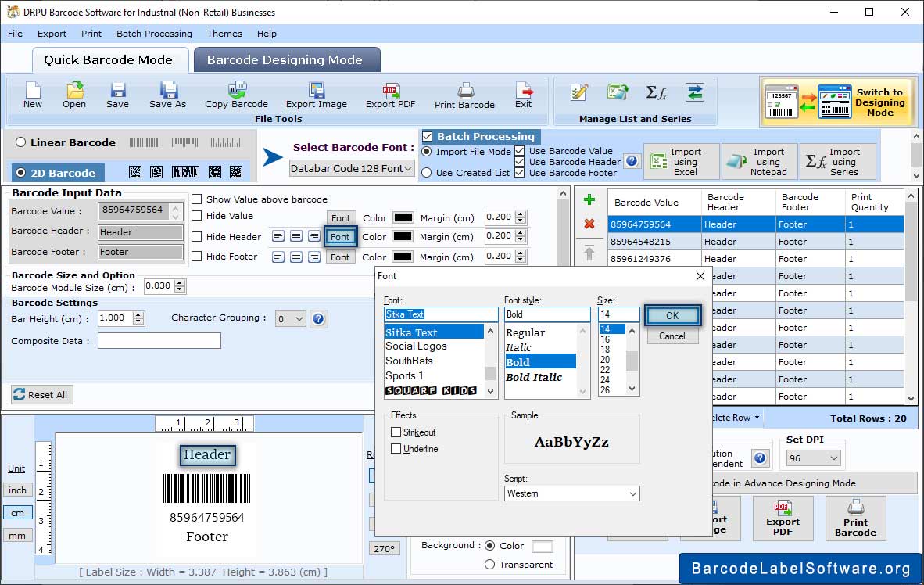Screen dimensions: 924x585
Task: Cancel the Font dialog
Action: point(672,336)
